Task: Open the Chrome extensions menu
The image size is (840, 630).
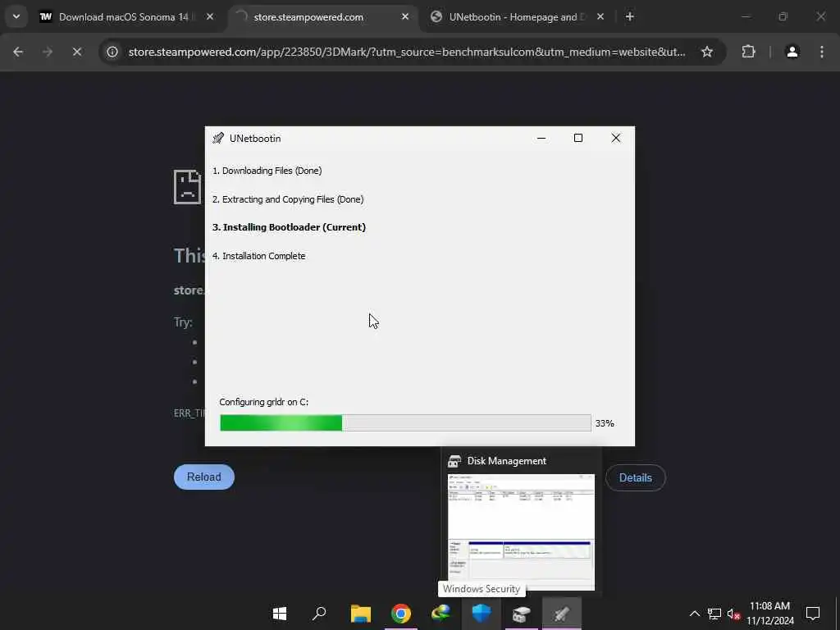Action: 748,52
